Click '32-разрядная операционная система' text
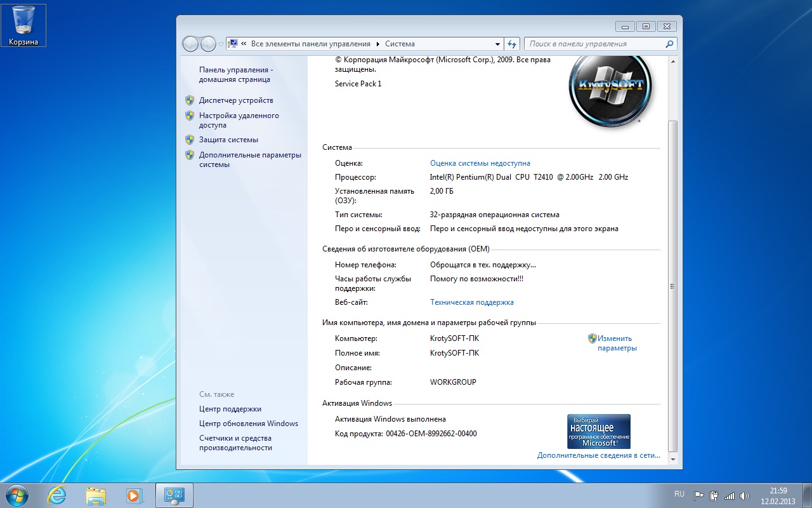Viewport: 812px width, 508px height. (495, 215)
